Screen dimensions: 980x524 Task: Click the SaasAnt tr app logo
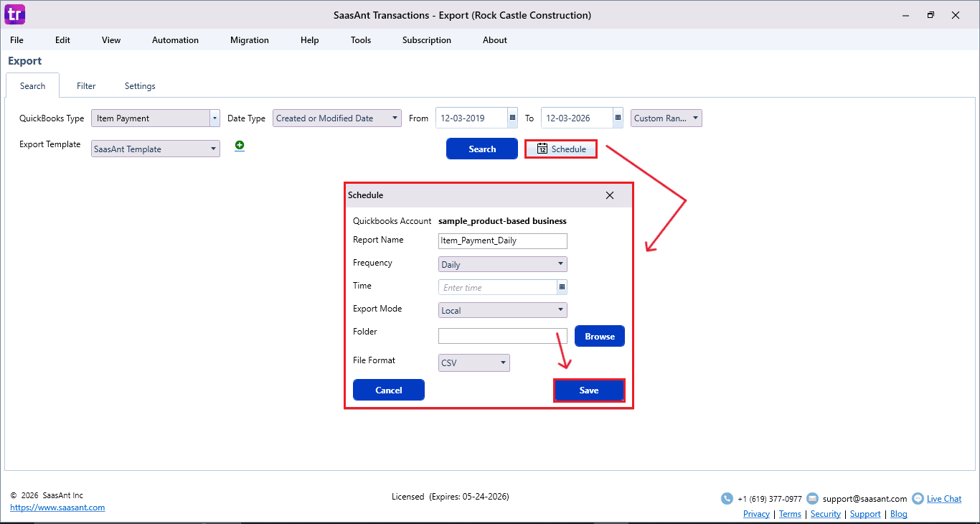[14, 14]
